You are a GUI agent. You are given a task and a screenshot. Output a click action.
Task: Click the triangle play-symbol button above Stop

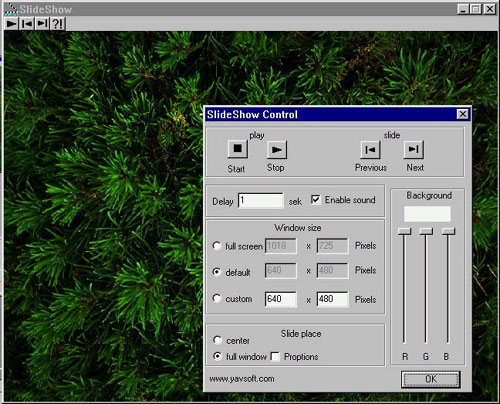coord(277,150)
